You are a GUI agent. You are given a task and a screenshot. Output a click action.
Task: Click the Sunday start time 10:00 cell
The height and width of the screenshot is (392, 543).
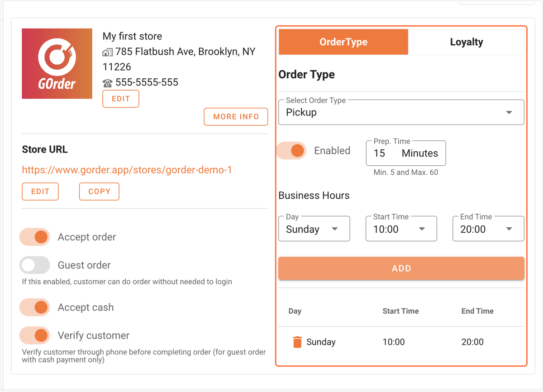pos(394,342)
